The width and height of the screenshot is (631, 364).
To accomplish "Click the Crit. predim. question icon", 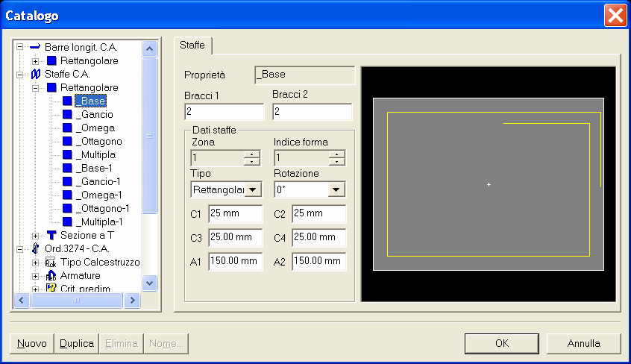I will tap(51, 288).
